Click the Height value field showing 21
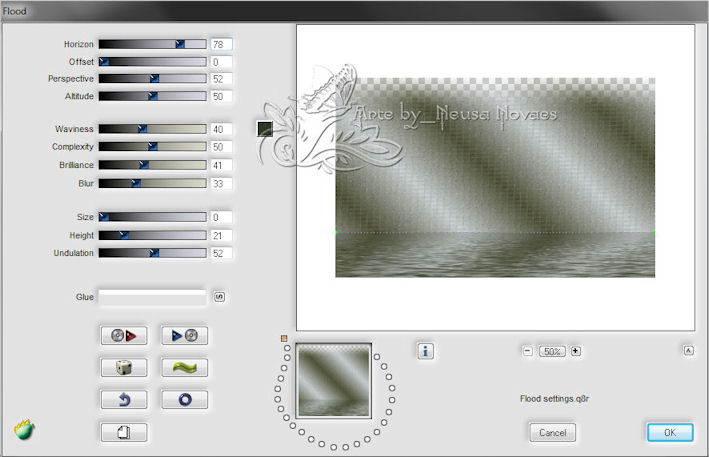This screenshot has width=709, height=457. (222, 236)
